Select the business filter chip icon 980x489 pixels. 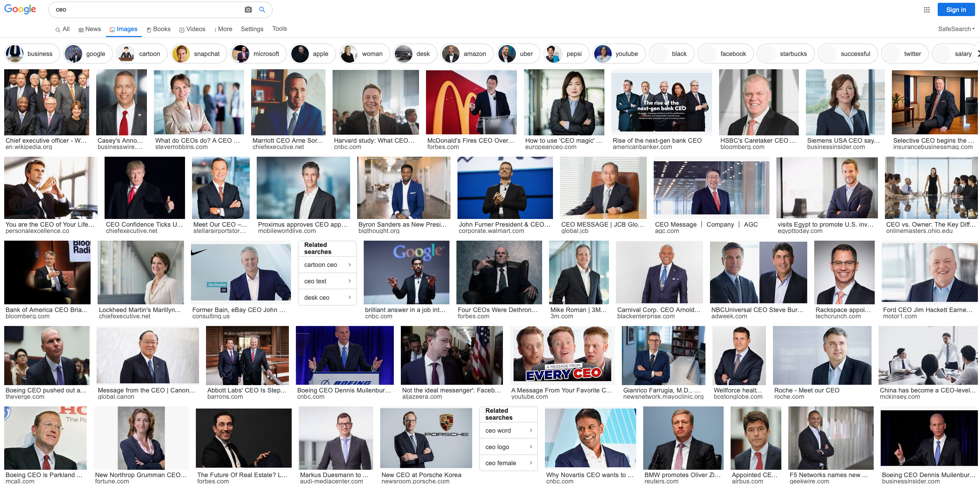pyautogui.click(x=15, y=54)
